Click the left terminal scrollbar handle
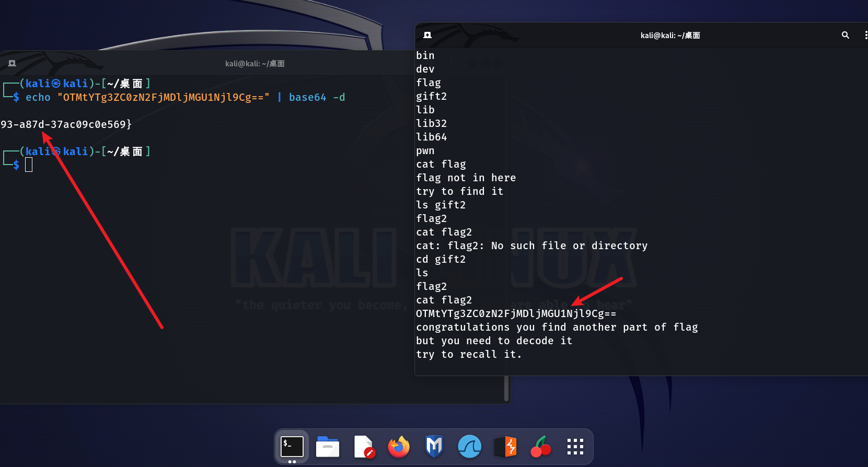Viewport: 868px width, 467px height. coord(506,389)
